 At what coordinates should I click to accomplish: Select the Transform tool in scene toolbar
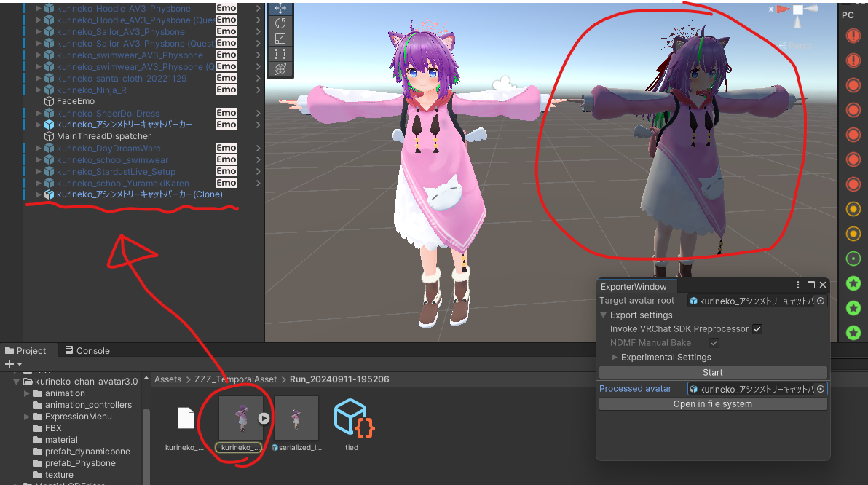point(280,69)
